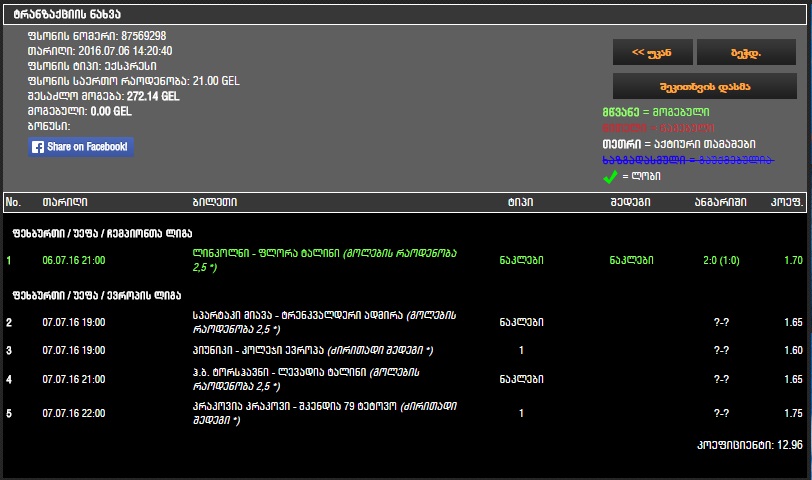
Task: Click the 'შეკითხვის დასმა' button
Action: click(705, 86)
